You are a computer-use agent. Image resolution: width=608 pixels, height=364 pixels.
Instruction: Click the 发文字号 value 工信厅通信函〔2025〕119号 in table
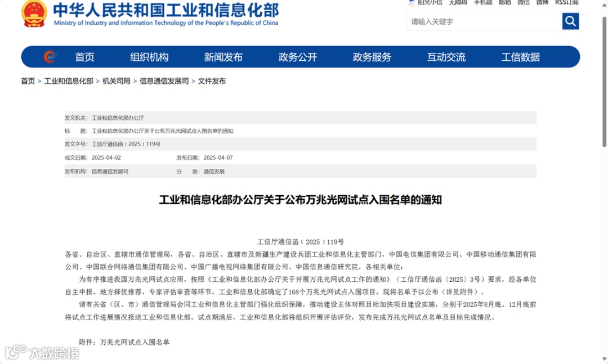point(126,144)
